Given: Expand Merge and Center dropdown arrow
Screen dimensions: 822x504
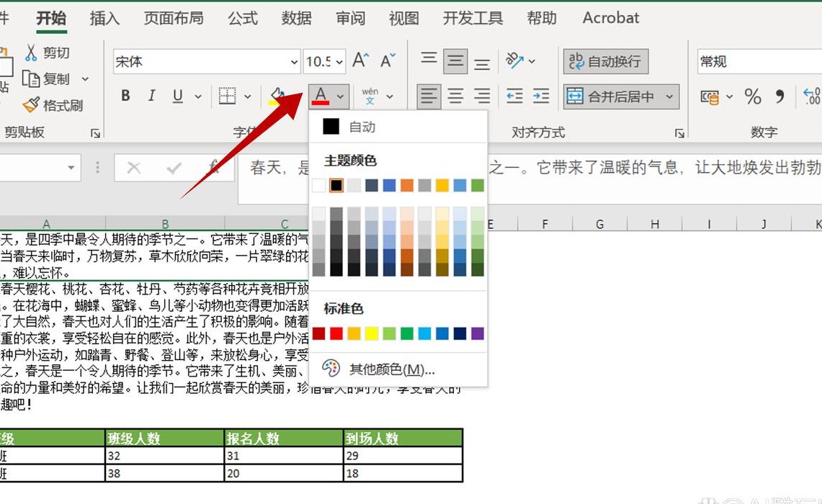Looking at the screenshot, I should [669, 96].
